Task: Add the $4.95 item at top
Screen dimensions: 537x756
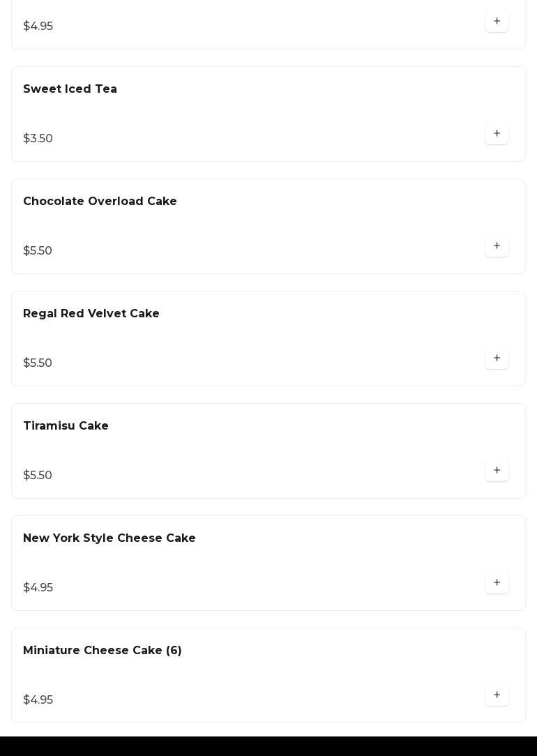Action: click(497, 22)
